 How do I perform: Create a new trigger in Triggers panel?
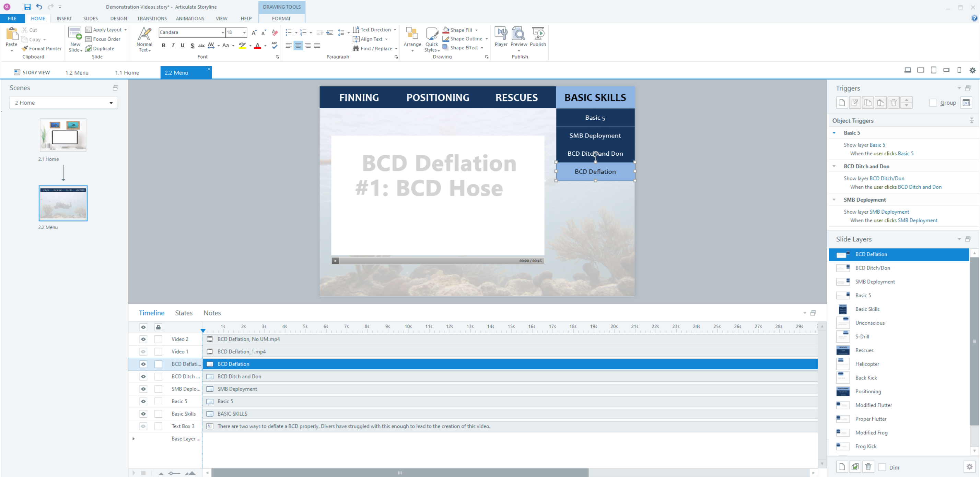(842, 103)
